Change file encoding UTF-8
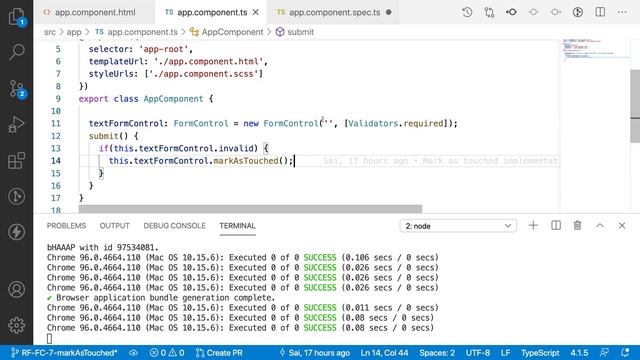The width and height of the screenshot is (640, 360). pos(478,353)
